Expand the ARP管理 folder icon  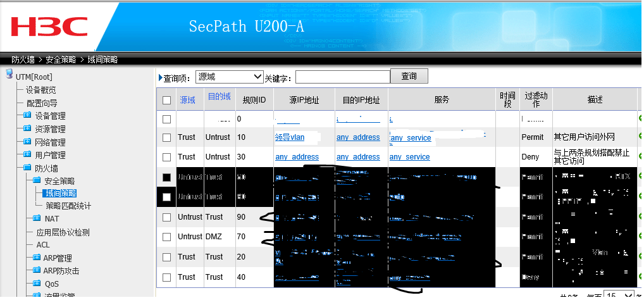(37, 258)
